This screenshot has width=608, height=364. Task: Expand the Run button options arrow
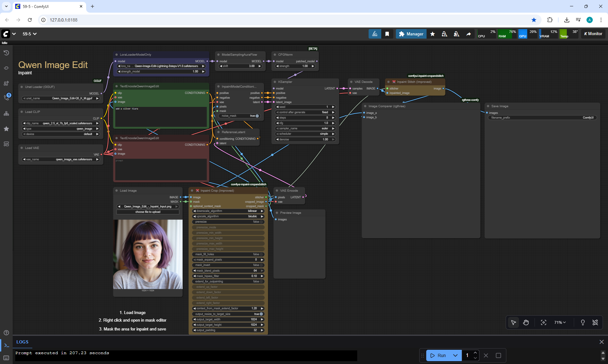point(455,355)
